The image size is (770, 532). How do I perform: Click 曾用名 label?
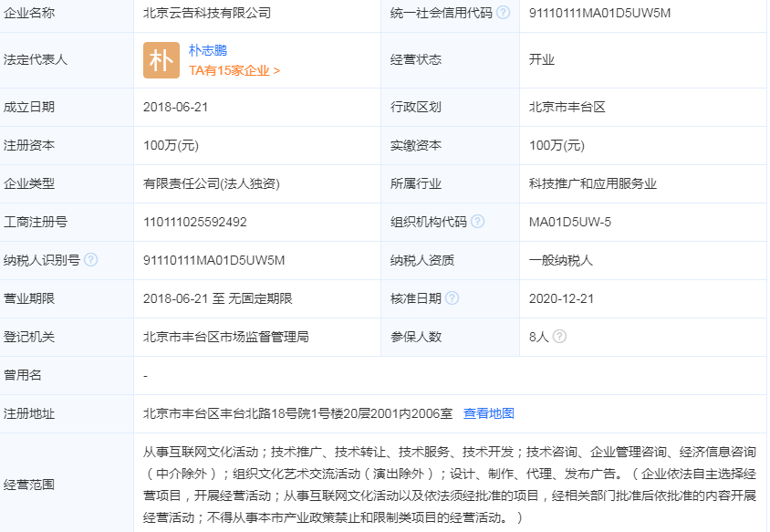tap(23, 375)
